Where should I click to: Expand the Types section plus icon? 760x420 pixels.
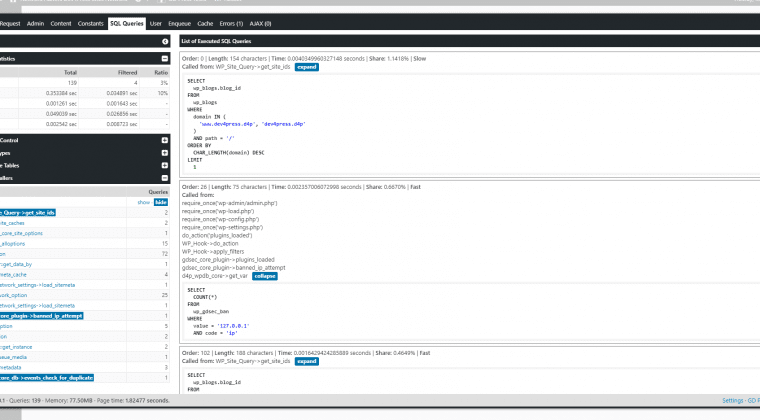(165, 153)
